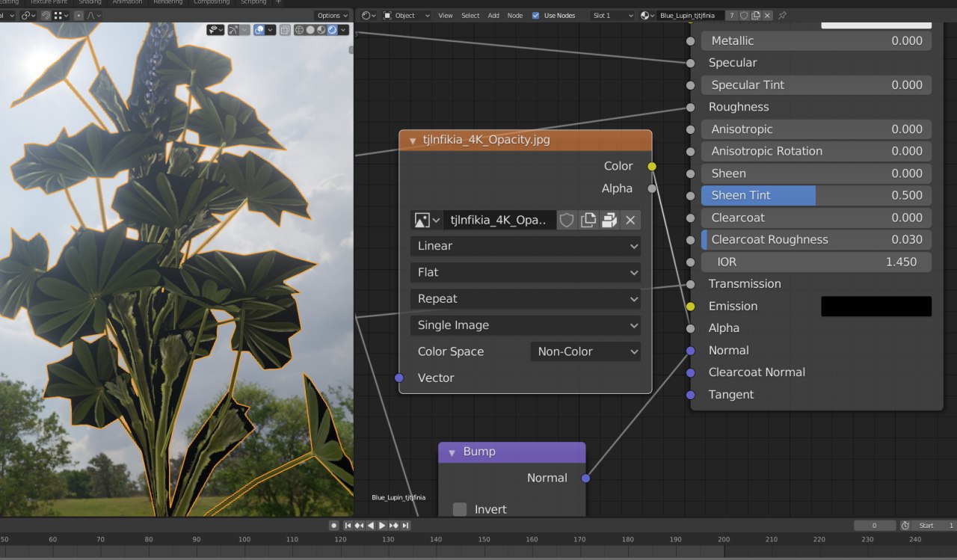The image size is (957, 560).
Task: Select rendered viewport shading icon
Action: click(332, 30)
